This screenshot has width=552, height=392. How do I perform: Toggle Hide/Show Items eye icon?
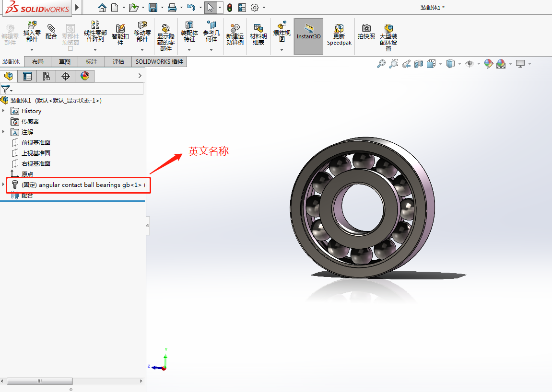click(469, 64)
